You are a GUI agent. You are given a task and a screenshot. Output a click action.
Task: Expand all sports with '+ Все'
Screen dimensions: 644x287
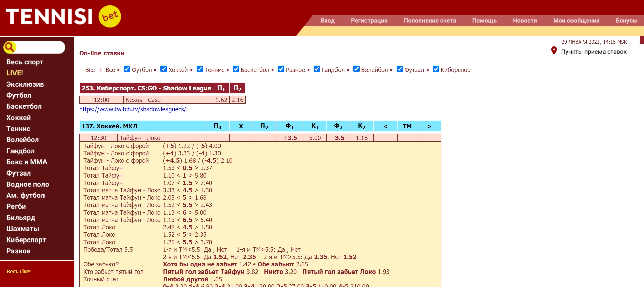point(107,70)
